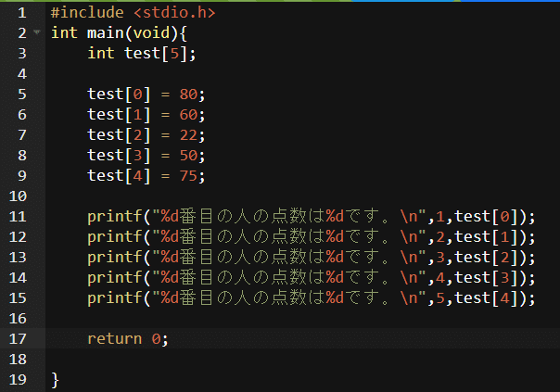Click the int main(void) declaration
This screenshot has height=392, width=560.
[119, 33]
